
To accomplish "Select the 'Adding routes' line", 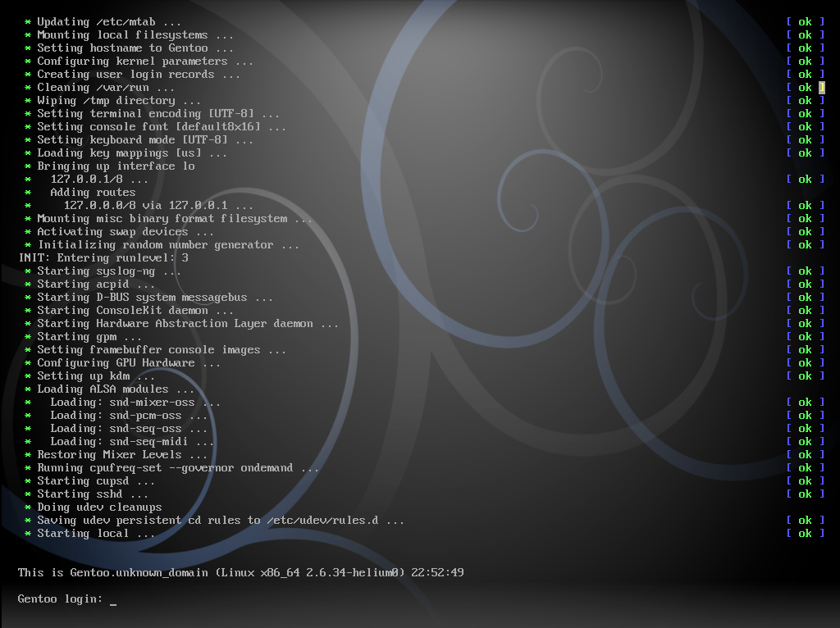I will click(x=93, y=193).
